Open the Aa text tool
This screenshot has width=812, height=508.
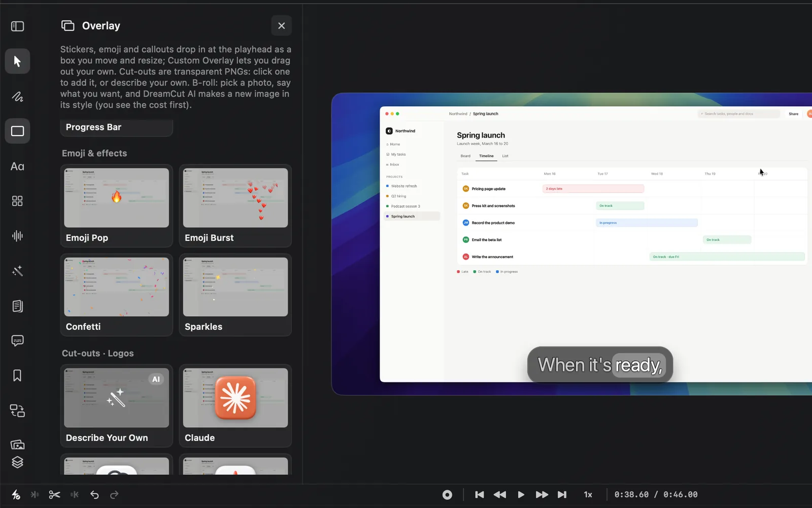pos(17,166)
